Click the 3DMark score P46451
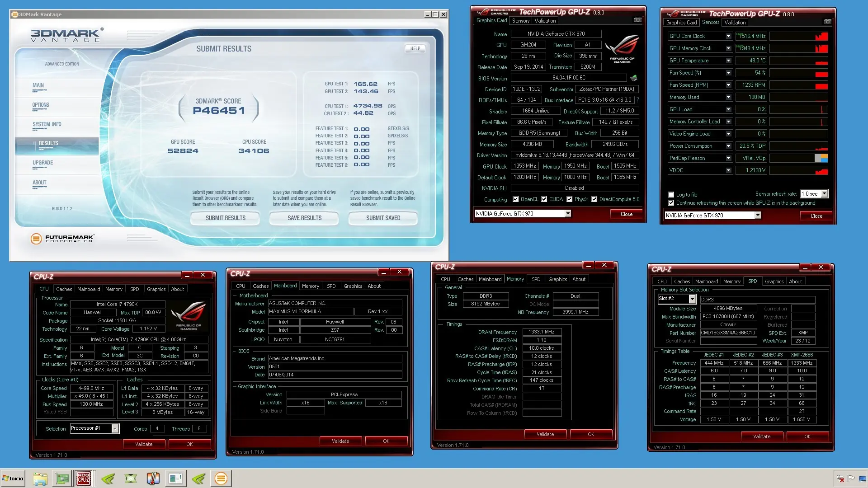 219,111
